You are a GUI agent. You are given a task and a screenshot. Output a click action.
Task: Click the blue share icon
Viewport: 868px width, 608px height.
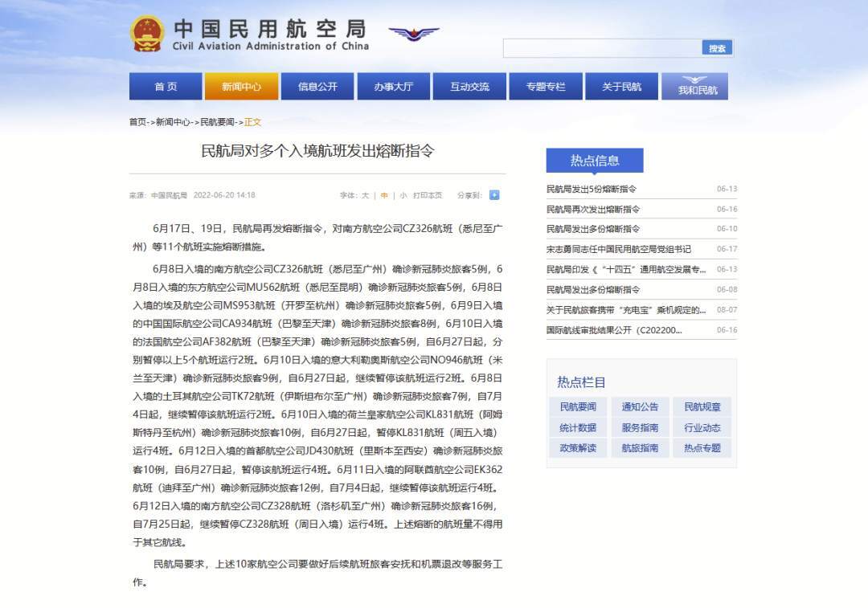click(494, 194)
